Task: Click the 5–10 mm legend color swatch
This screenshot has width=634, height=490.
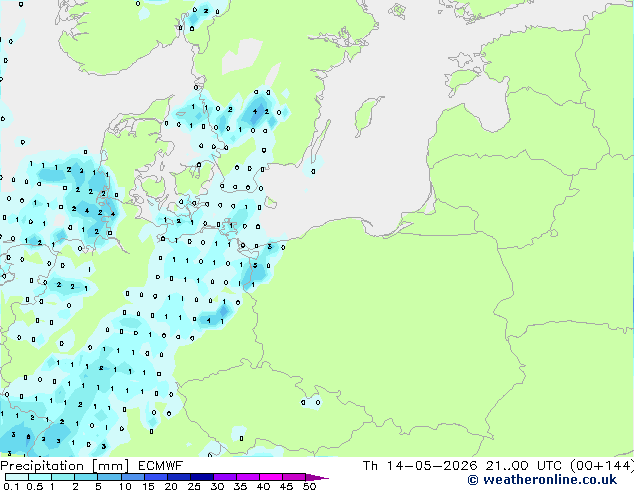Action: pos(109,477)
